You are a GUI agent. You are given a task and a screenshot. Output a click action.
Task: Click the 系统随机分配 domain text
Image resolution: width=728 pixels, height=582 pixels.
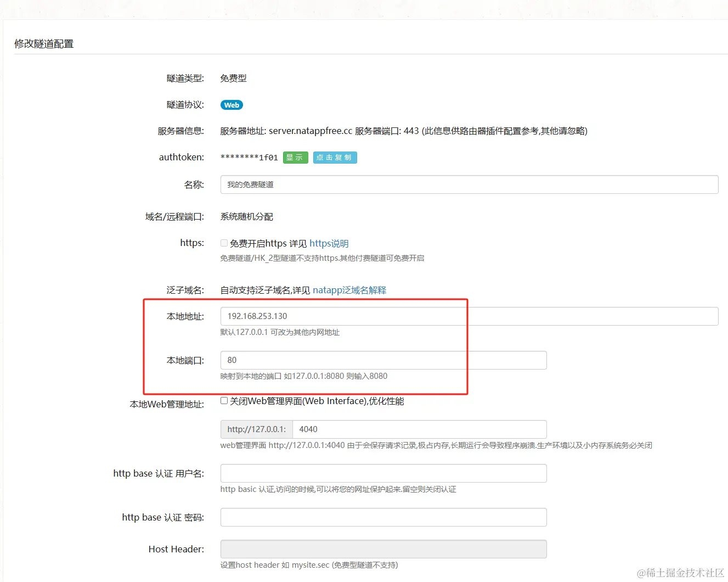[x=247, y=217]
